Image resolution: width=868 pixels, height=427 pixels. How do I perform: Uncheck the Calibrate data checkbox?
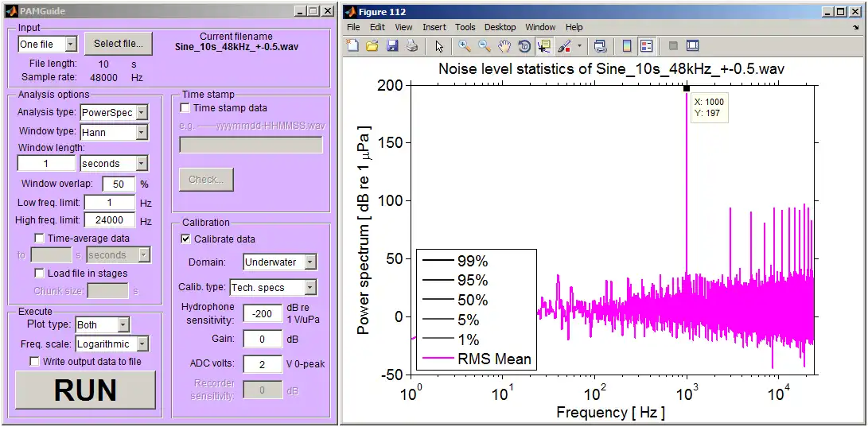click(185, 239)
